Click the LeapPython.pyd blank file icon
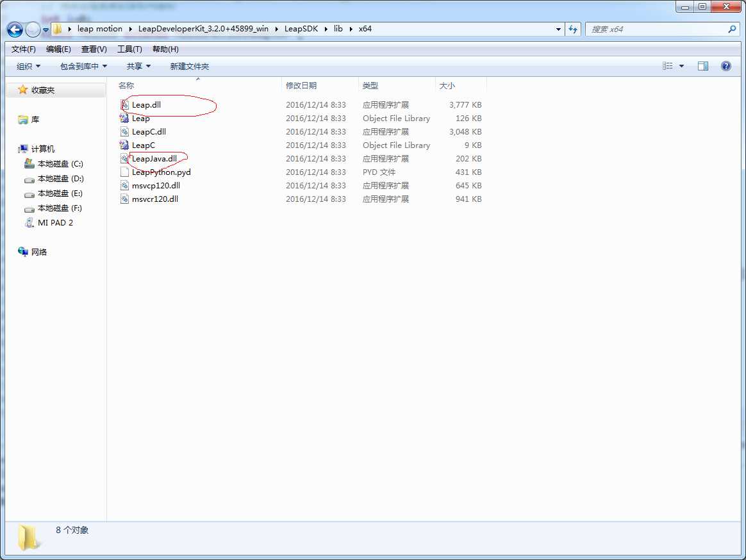 pyautogui.click(x=124, y=172)
